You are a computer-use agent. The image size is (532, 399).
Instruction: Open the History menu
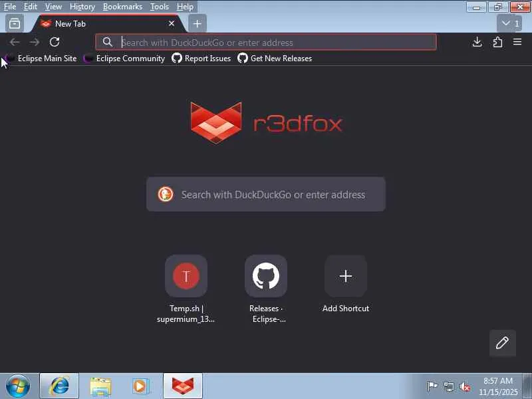(x=82, y=7)
